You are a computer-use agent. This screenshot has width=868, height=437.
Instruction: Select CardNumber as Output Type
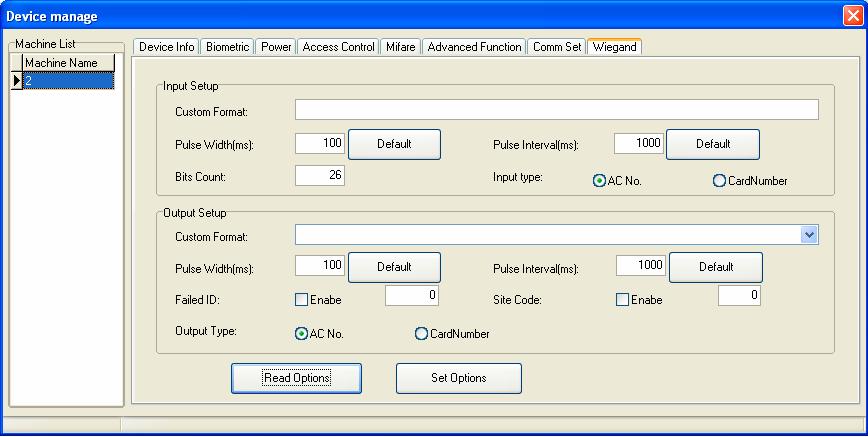421,333
